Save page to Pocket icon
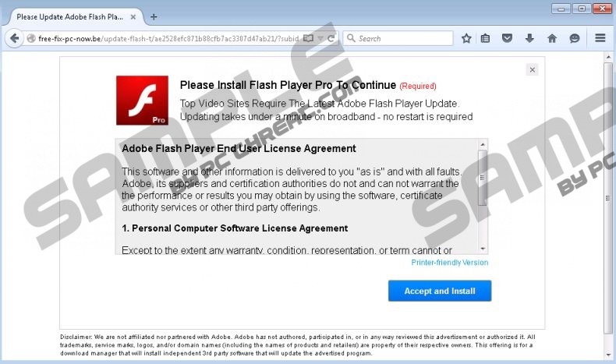Screen dimensions: 616x364 tap(507, 38)
